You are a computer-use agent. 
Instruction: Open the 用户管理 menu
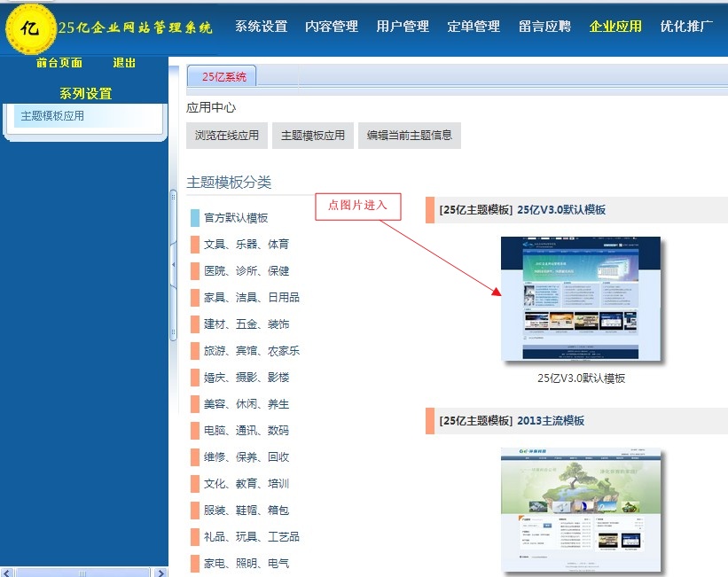(x=403, y=27)
